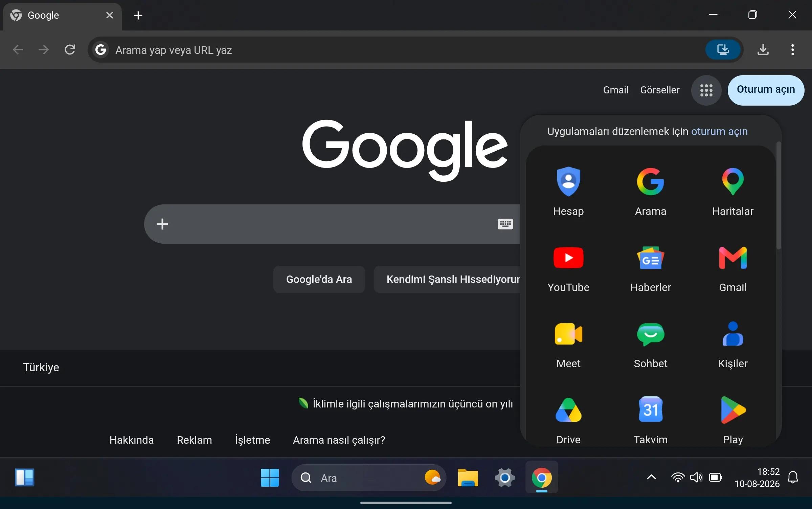Open Google Play app
Image resolution: width=812 pixels, height=509 pixels.
(x=733, y=420)
